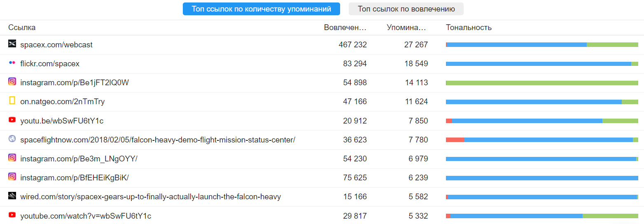Click the National Geographic yellow frame icon
The image size is (644, 224).
point(12,100)
